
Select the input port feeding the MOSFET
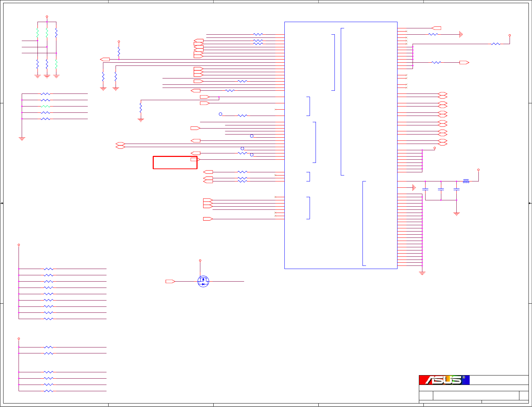click(170, 281)
